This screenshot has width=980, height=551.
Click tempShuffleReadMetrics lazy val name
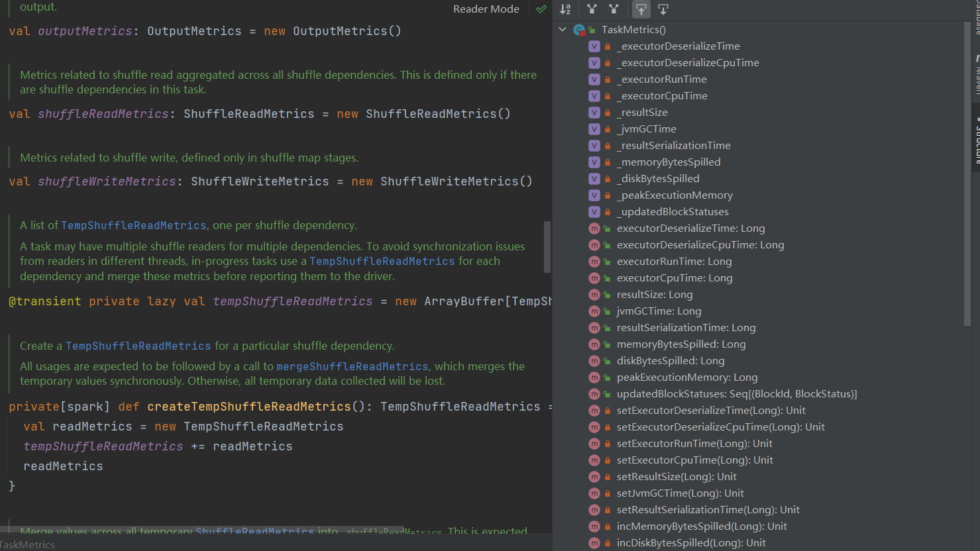click(293, 301)
